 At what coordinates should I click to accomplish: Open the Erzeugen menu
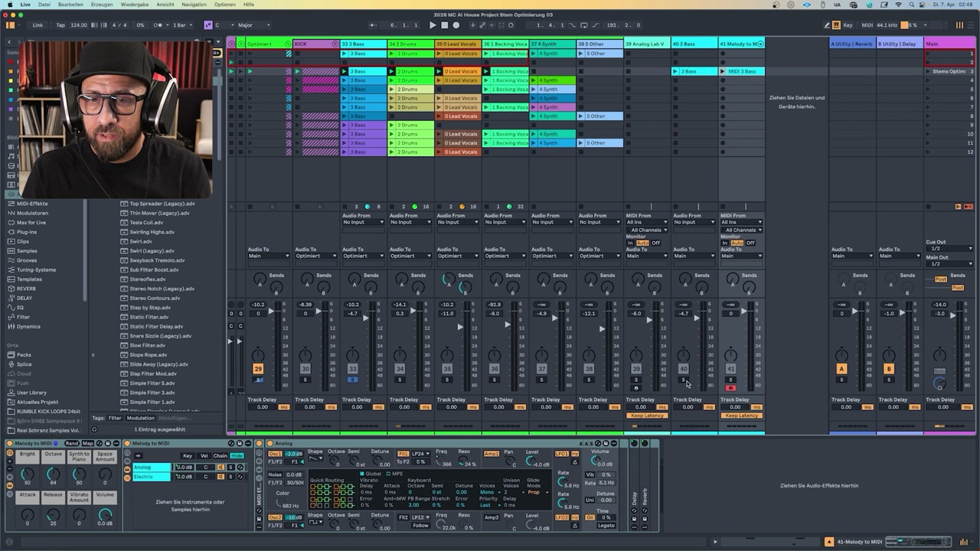102,5
